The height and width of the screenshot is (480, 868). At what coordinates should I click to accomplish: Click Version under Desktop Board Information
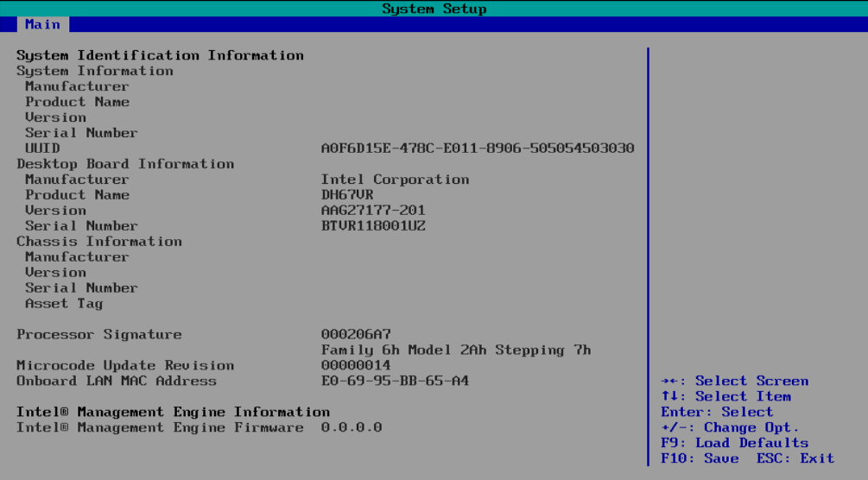pyautogui.click(x=55, y=211)
